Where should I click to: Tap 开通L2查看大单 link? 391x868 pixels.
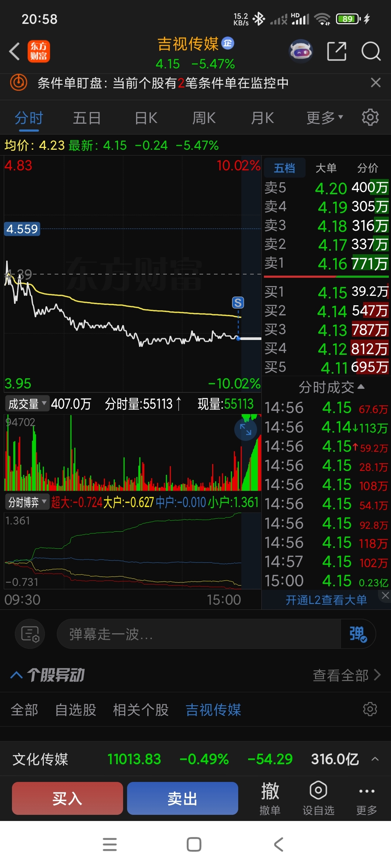tap(326, 600)
